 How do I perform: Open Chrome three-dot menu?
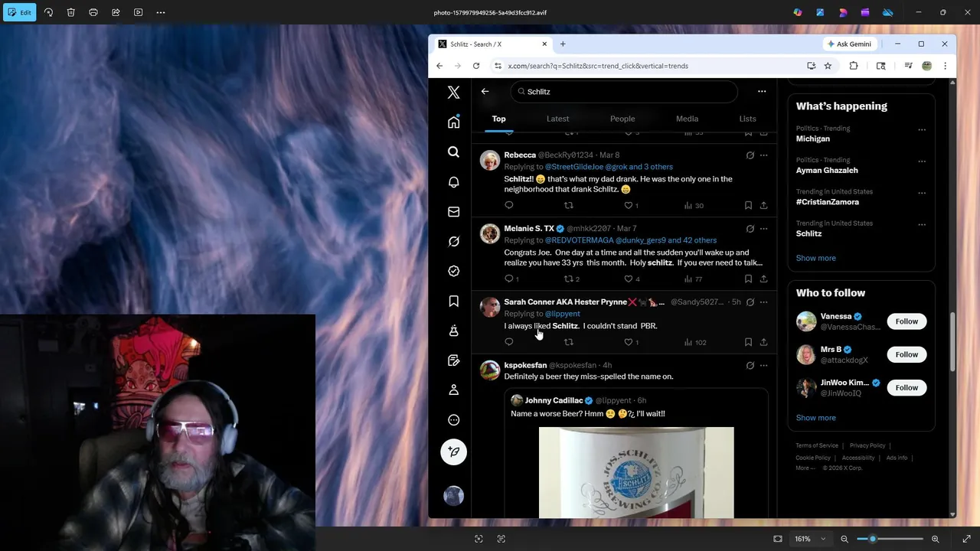click(x=945, y=66)
